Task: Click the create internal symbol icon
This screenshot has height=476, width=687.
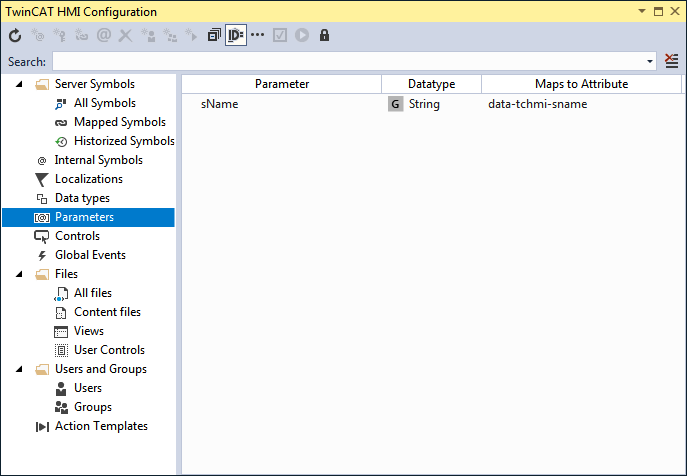Action: coord(37,36)
